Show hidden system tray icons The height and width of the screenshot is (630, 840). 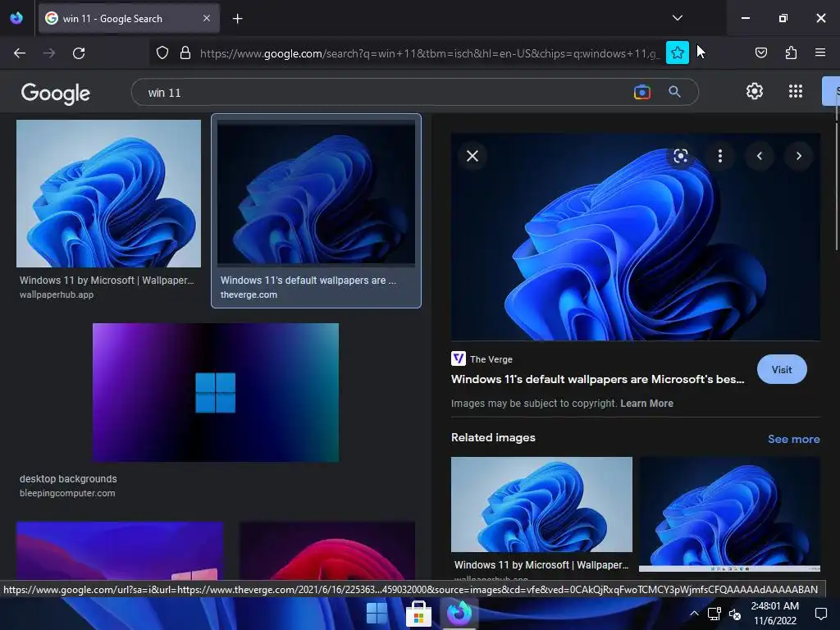(694, 614)
